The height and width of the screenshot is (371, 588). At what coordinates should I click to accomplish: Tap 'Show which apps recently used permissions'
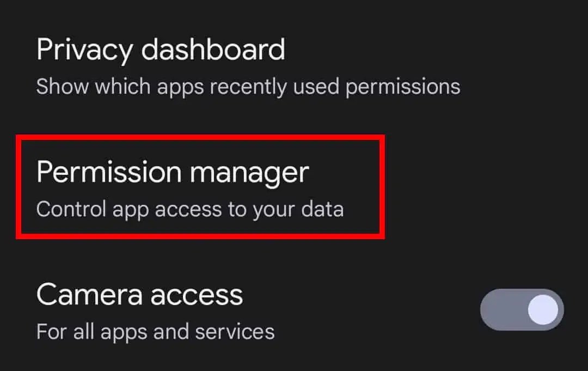coord(248,86)
